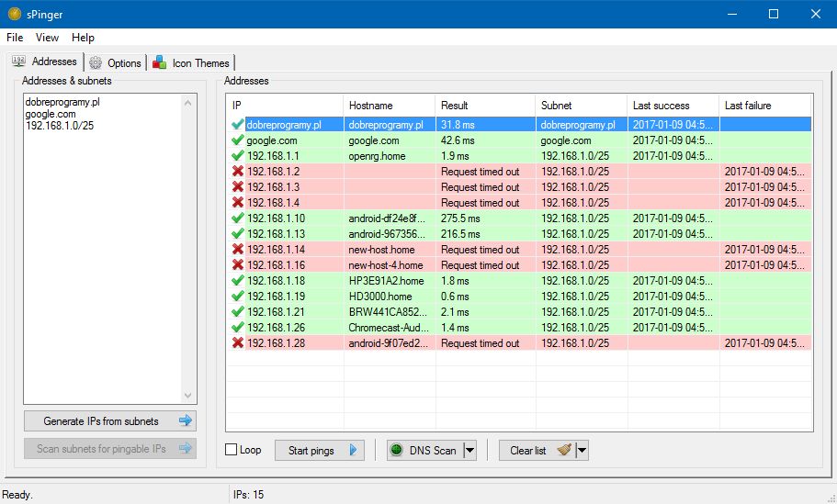Image resolution: width=837 pixels, height=504 pixels.
Task: Click green check icon for 192.168.1.26
Action: coord(238,328)
